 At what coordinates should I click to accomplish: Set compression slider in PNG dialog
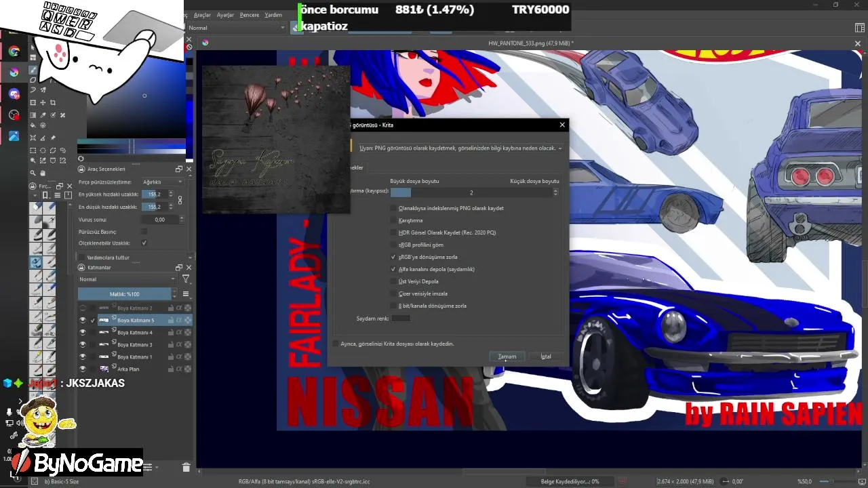(x=471, y=192)
